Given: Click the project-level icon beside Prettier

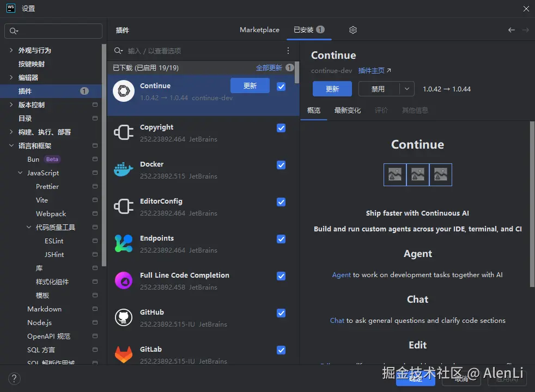Looking at the screenshot, I should click(95, 186).
